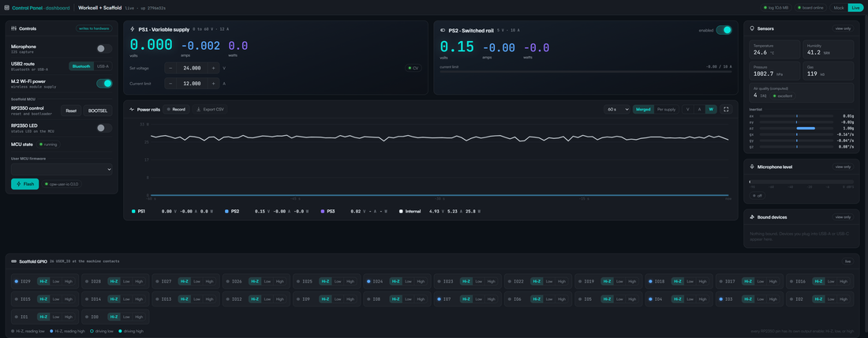Set IO28 to Low
Screen dimensions: 868x338
coord(126,281)
